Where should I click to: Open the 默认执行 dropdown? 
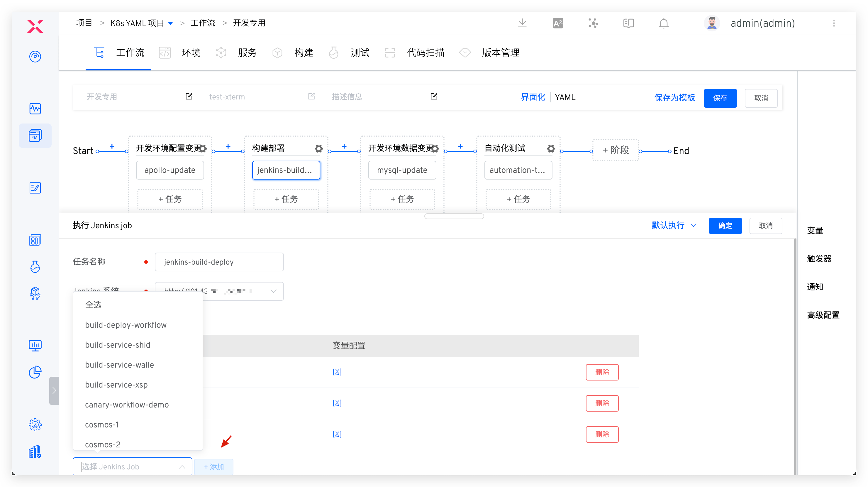(x=674, y=225)
